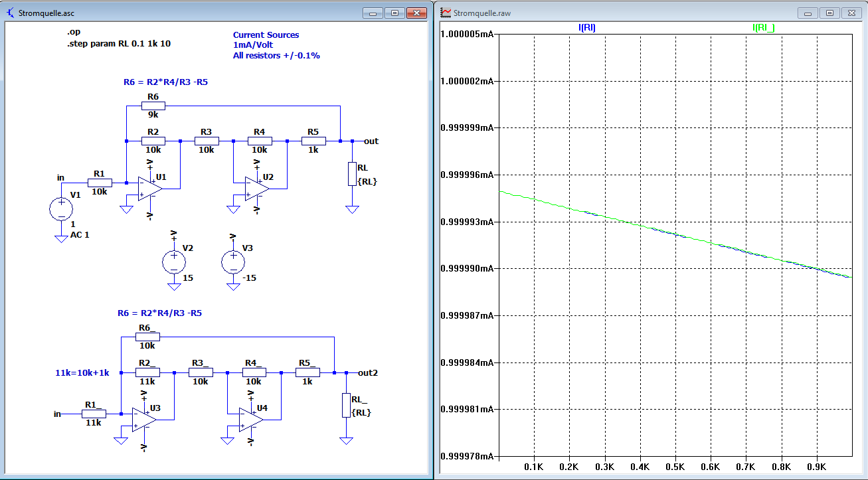Select resistor R1_ body in lower circuit
This screenshot has width=868, height=480.
coord(94,414)
